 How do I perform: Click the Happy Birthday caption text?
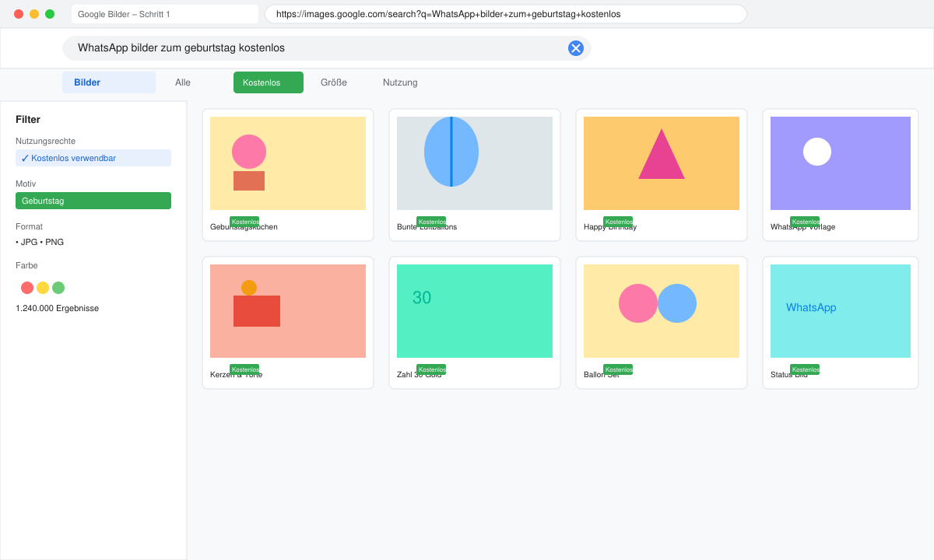[610, 227]
